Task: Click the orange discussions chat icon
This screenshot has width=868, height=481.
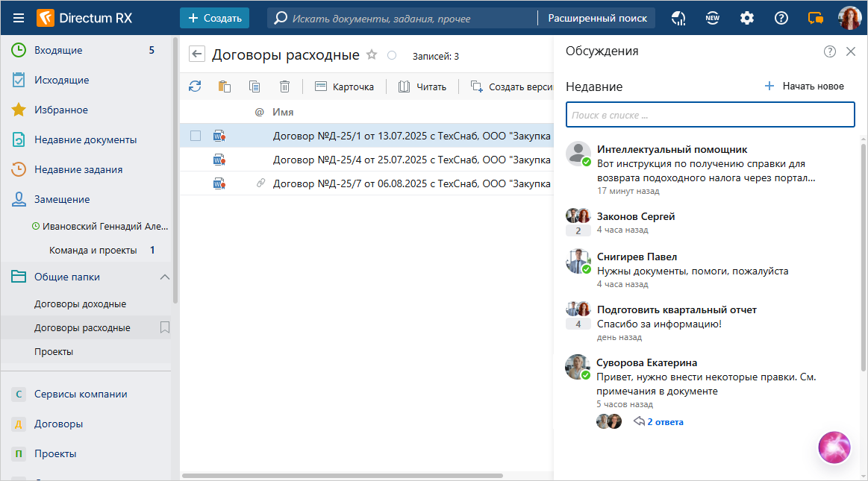Action: point(816,18)
